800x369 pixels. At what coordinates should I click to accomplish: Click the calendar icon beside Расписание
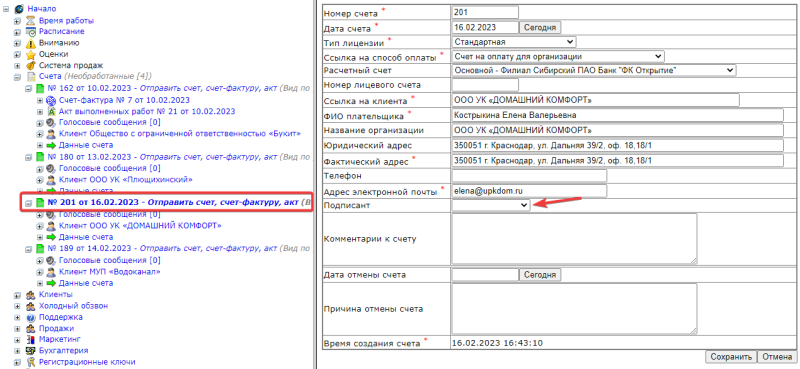[31, 32]
